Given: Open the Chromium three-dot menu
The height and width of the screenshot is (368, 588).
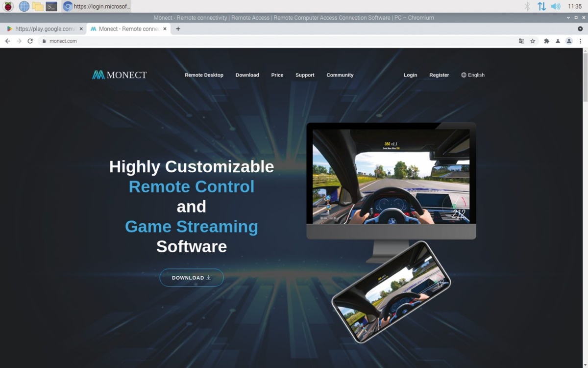Looking at the screenshot, I should click(580, 41).
